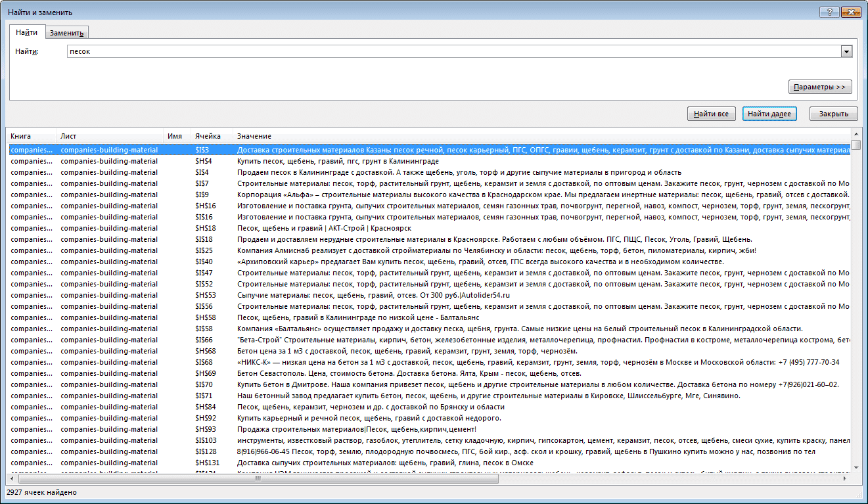
Task: Go to result 'Купить песок, щебень, гравий, пгс, грунт в Калининграде'
Action: (x=428, y=161)
